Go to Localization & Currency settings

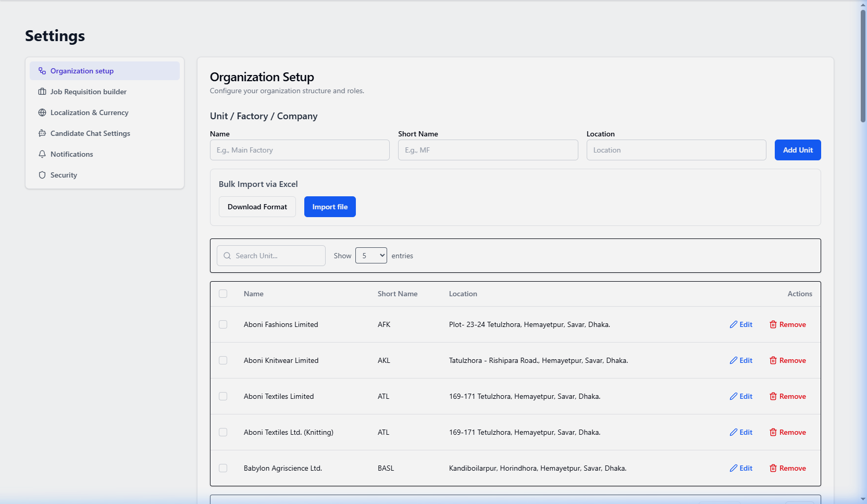(x=105, y=112)
